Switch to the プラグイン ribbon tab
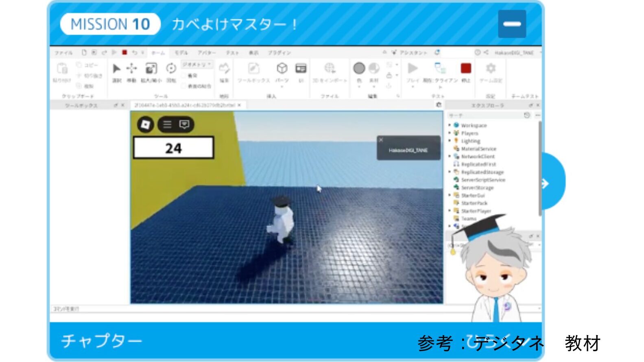This screenshot has height=362, width=644. pyautogui.click(x=279, y=53)
